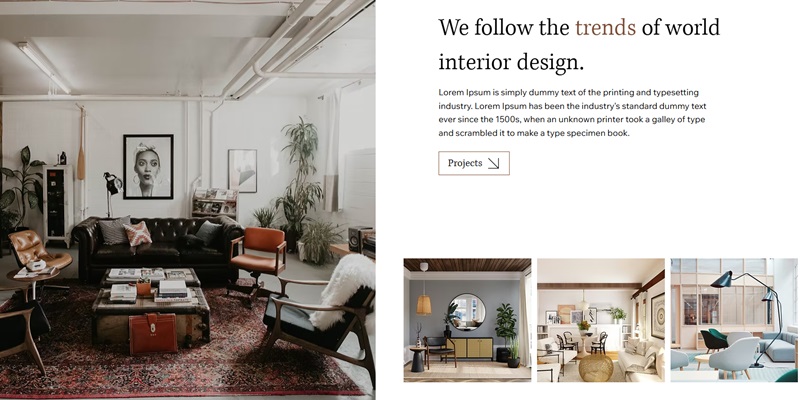Click the red leather briefcase on rug

coord(153,334)
